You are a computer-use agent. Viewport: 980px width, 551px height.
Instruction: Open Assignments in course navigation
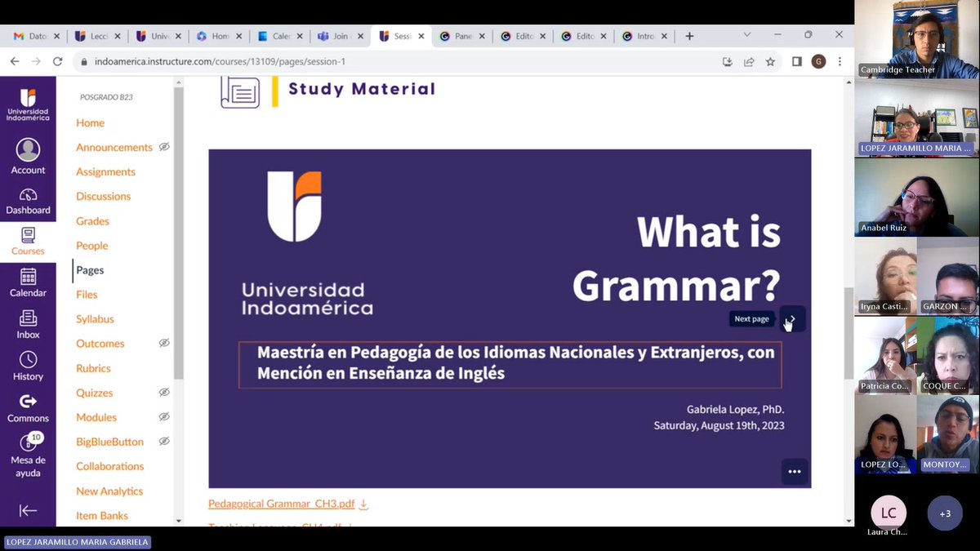coord(105,171)
